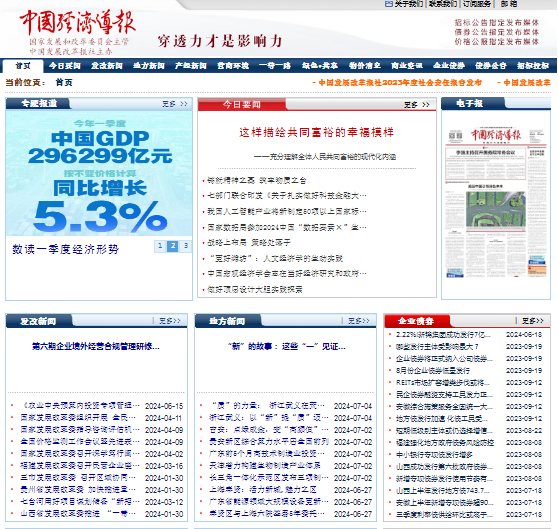Open the 中国宏观经济学会 article
This screenshot has height=529, width=558.
click(286, 274)
